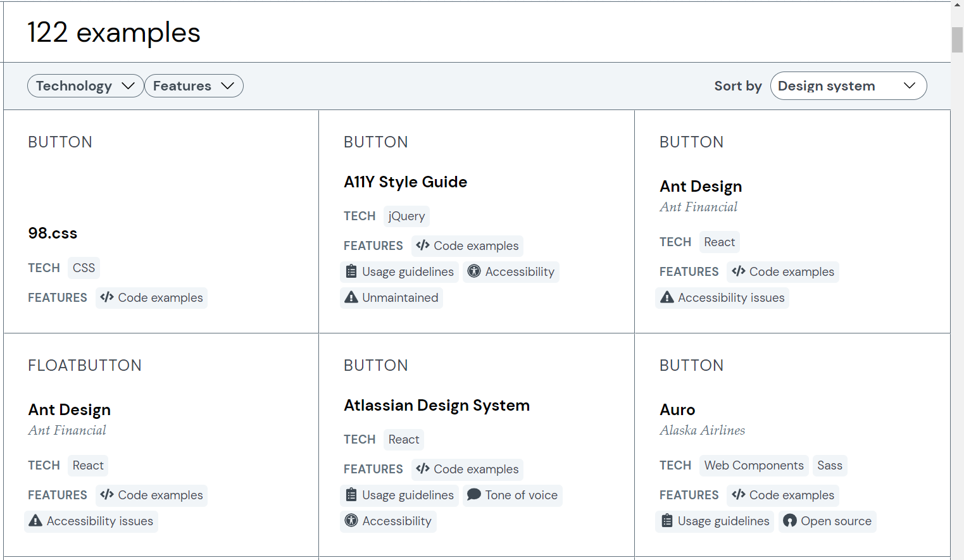This screenshot has width=964, height=560.
Task: Click the code icon in the 98.css card
Action: coord(107,297)
